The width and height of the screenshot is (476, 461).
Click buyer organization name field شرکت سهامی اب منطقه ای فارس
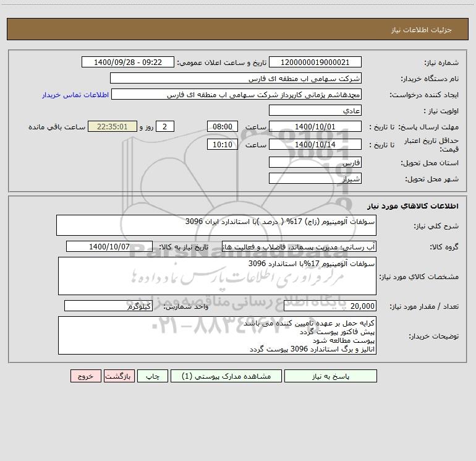tap(236, 78)
